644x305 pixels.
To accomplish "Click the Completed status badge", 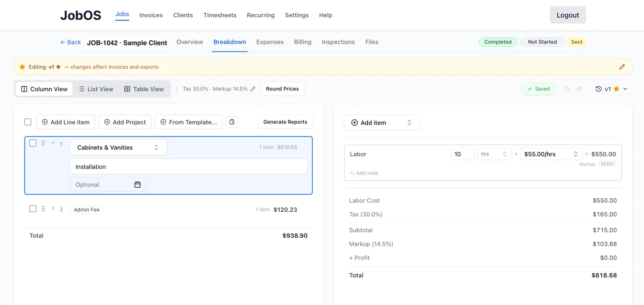I will [498, 42].
